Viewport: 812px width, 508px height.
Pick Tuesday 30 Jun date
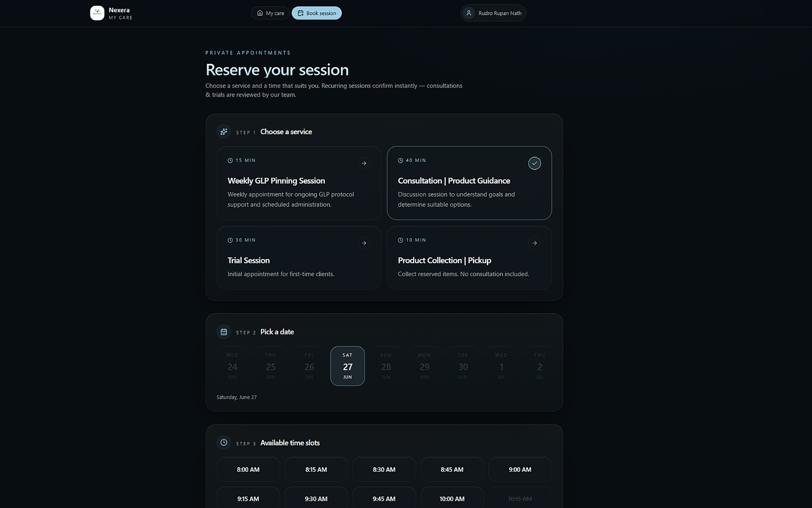463,366
